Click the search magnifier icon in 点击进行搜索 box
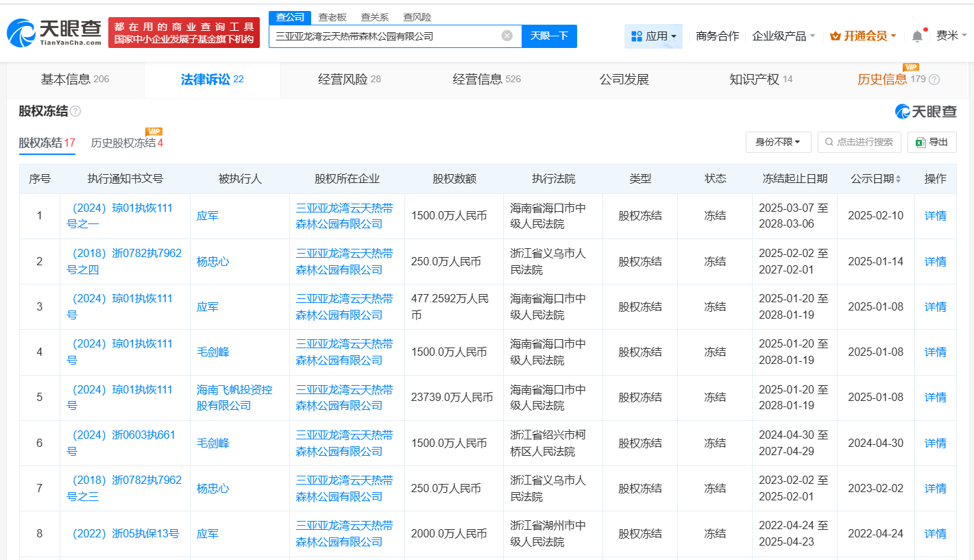 pyautogui.click(x=829, y=142)
